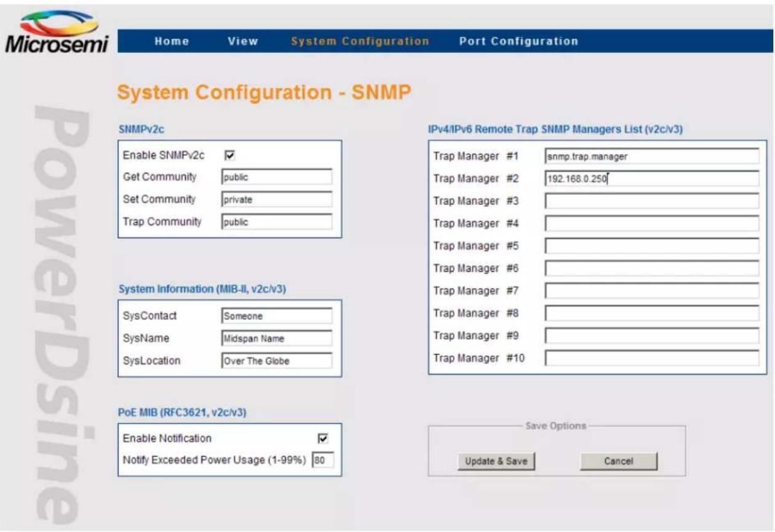Click the Trap Manager #10 label
This screenshot has height=532, width=775.
479,358
